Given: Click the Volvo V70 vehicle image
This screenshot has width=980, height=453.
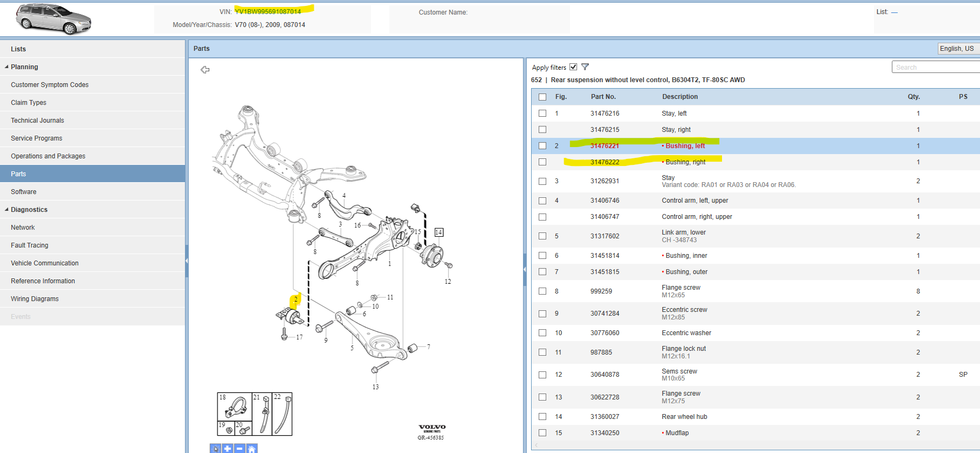Looking at the screenshot, I should tap(54, 19).
